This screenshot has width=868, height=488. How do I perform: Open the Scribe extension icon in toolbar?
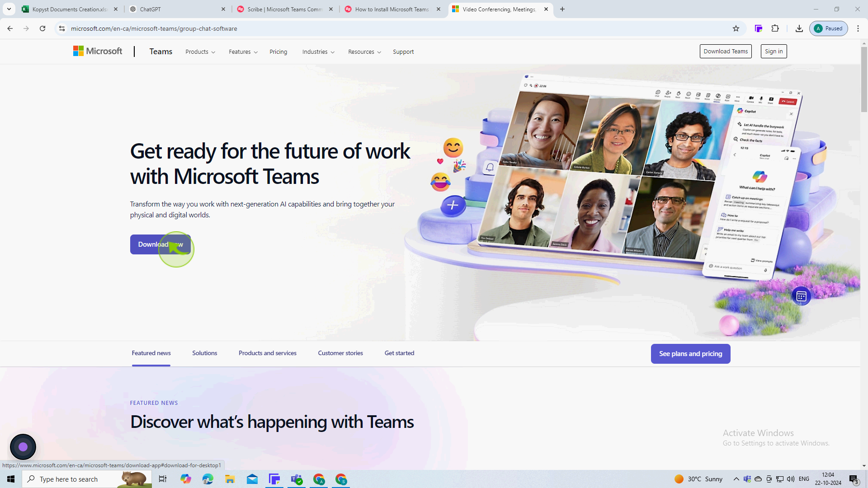[759, 28]
